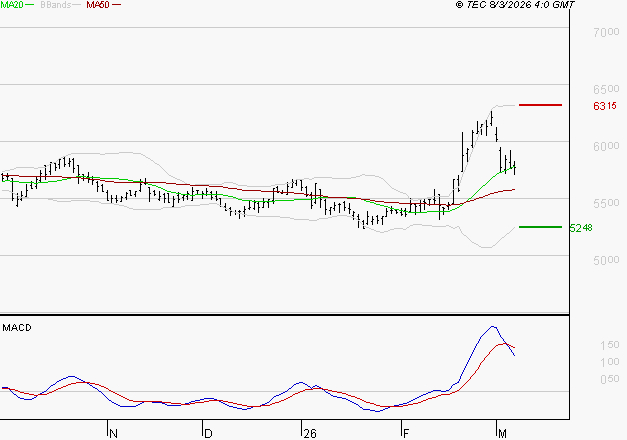
Task: Click the MA20 legend label
Action: point(12,5)
